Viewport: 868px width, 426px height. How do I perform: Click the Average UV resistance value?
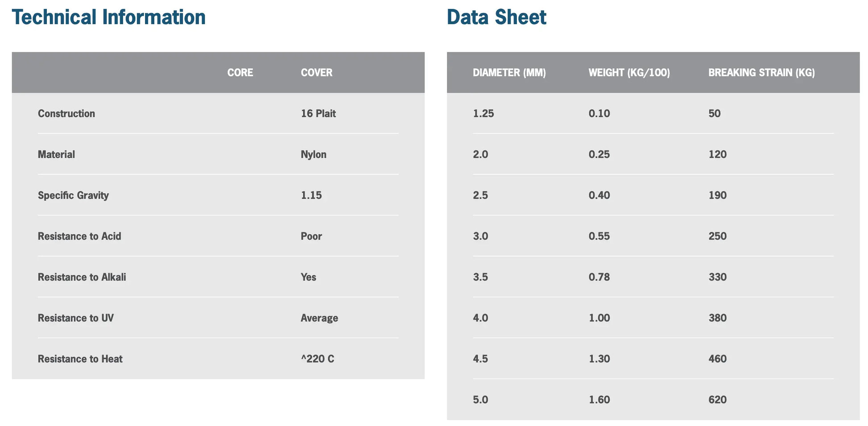click(x=319, y=318)
